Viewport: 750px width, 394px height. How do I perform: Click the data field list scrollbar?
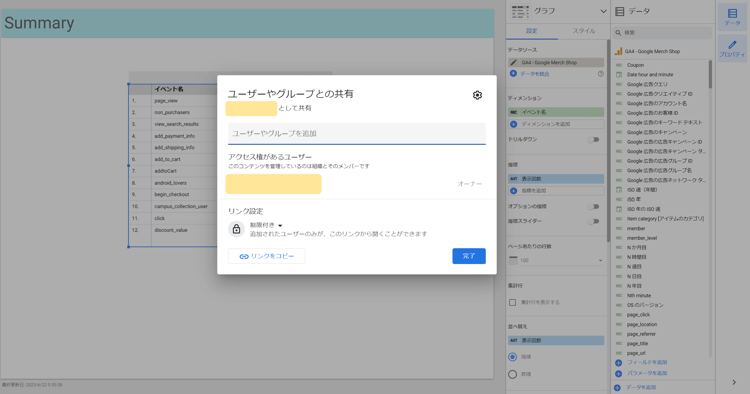tap(710, 75)
